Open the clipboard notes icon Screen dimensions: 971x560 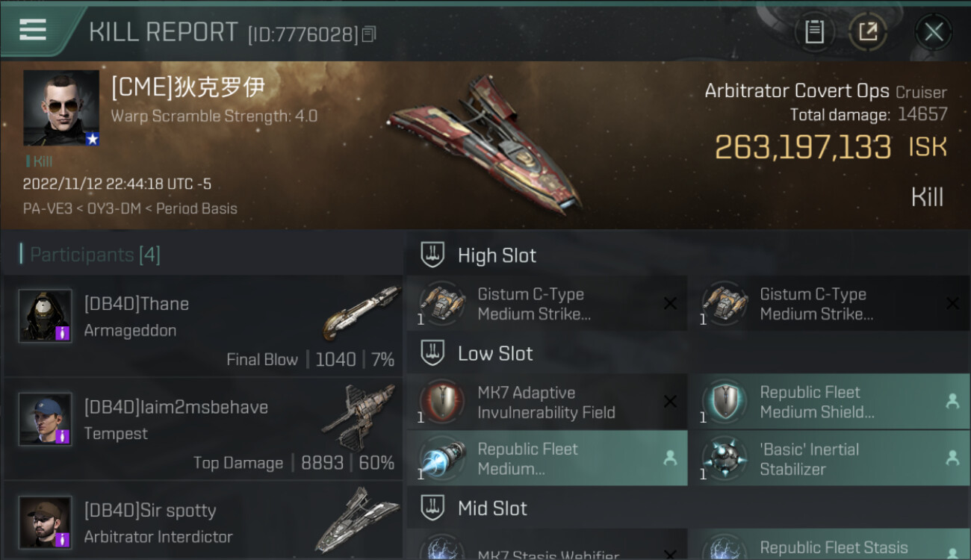click(x=814, y=32)
